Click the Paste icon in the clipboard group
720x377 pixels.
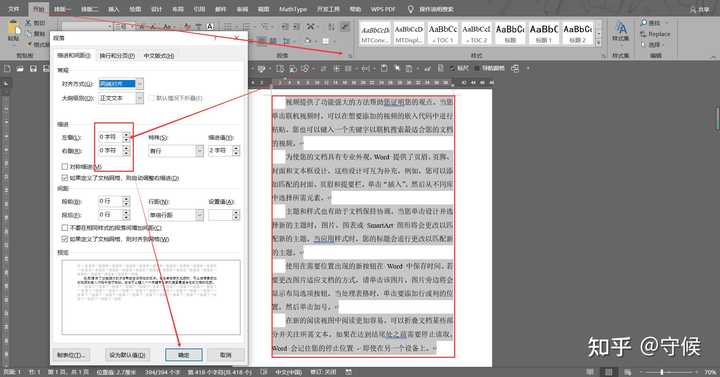[x=13, y=28]
